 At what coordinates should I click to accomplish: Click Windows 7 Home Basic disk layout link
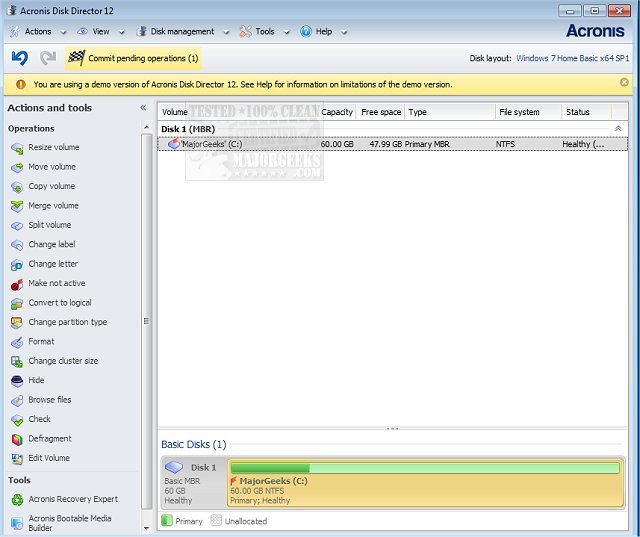point(574,59)
